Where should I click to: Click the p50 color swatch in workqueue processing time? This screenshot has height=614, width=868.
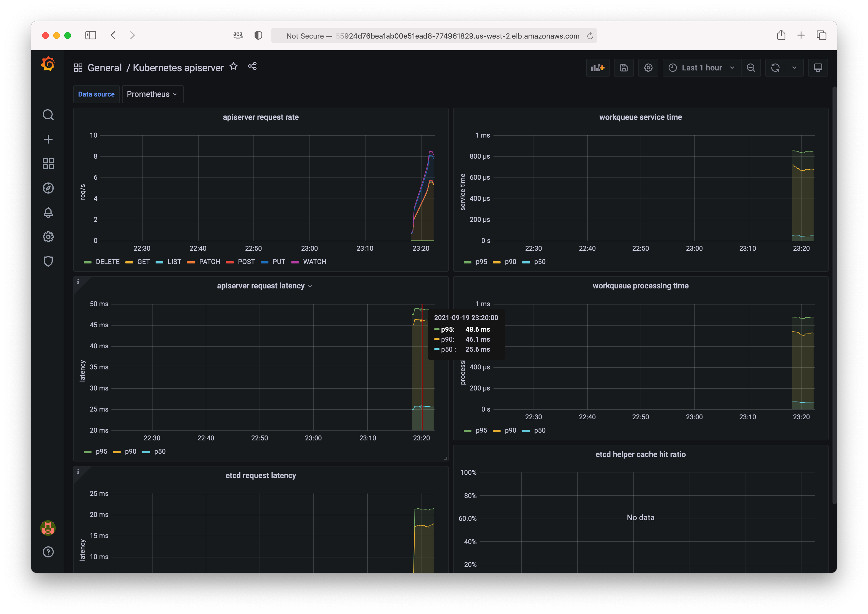coord(526,431)
